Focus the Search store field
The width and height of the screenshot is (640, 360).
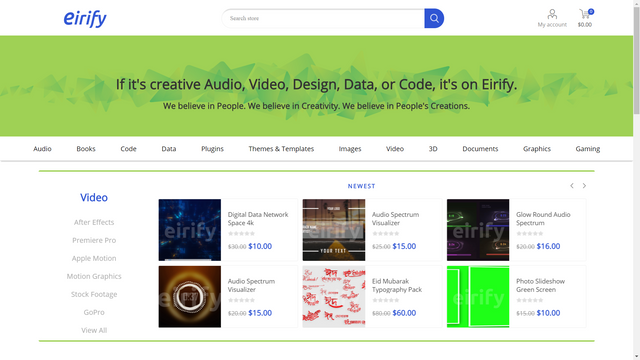click(x=323, y=18)
